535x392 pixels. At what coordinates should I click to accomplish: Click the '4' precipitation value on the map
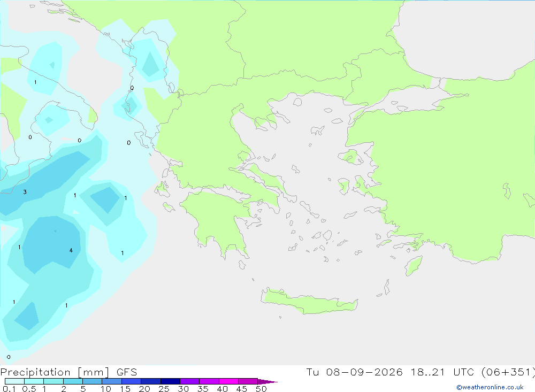click(x=71, y=250)
